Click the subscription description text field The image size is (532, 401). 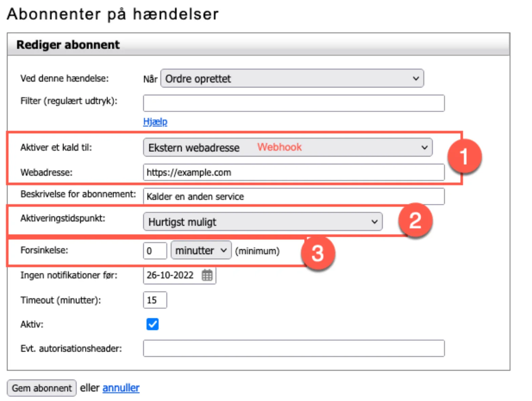click(x=293, y=196)
